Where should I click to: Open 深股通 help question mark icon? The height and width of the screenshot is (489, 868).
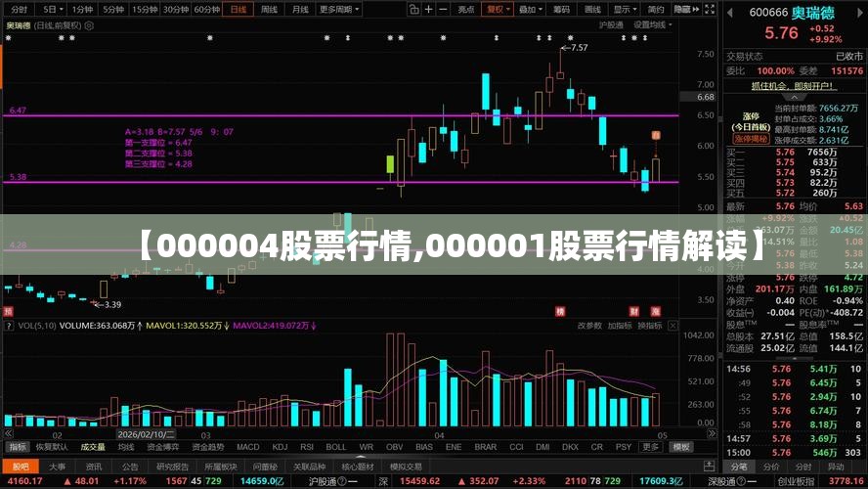pyautogui.click(x=740, y=481)
